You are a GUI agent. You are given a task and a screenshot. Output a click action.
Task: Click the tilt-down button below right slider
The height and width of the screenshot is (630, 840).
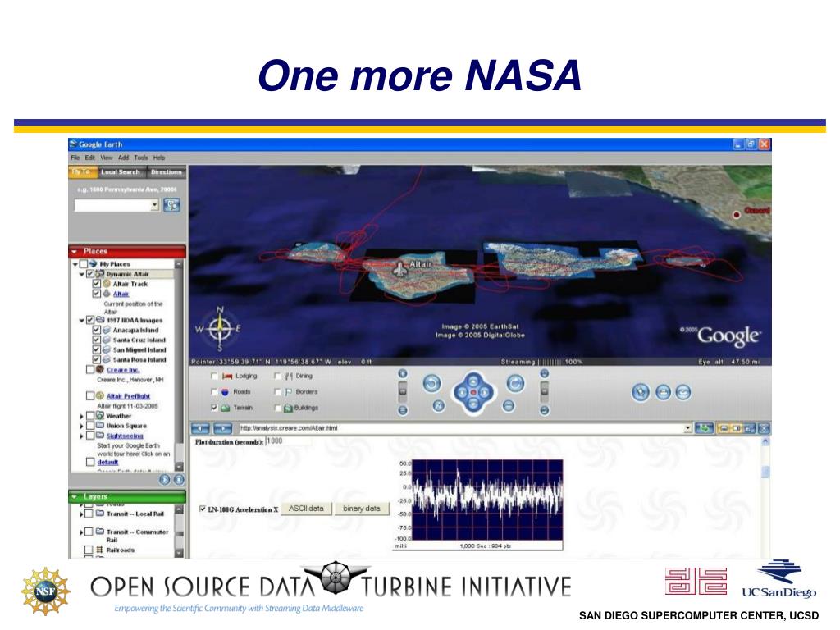(x=545, y=411)
